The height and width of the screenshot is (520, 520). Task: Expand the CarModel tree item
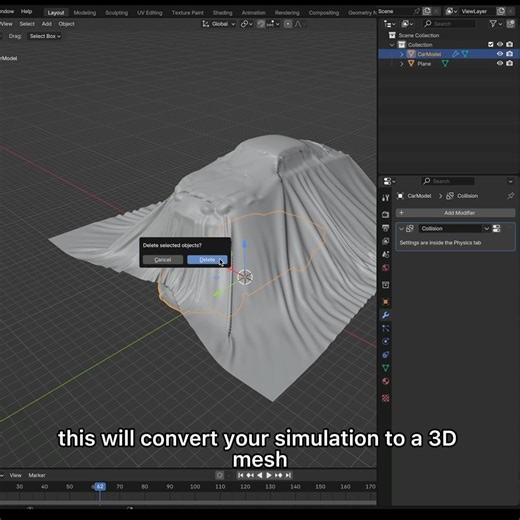click(x=402, y=54)
